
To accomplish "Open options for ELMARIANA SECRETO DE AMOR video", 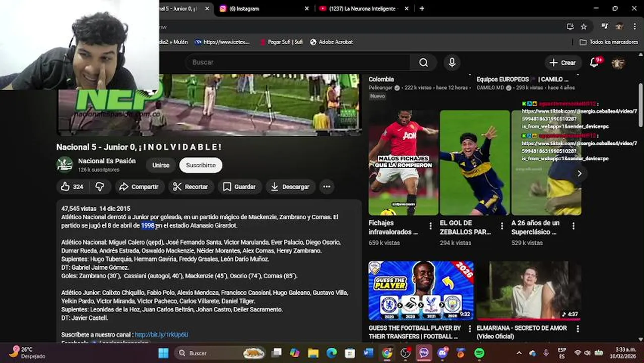I will pos(577,329).
